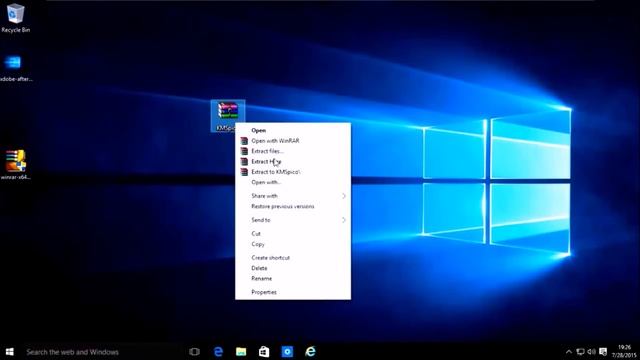This screenshot has height=360, width=640.
Task: Open the blue settings app on taskbar
Action: coord(287,351)
